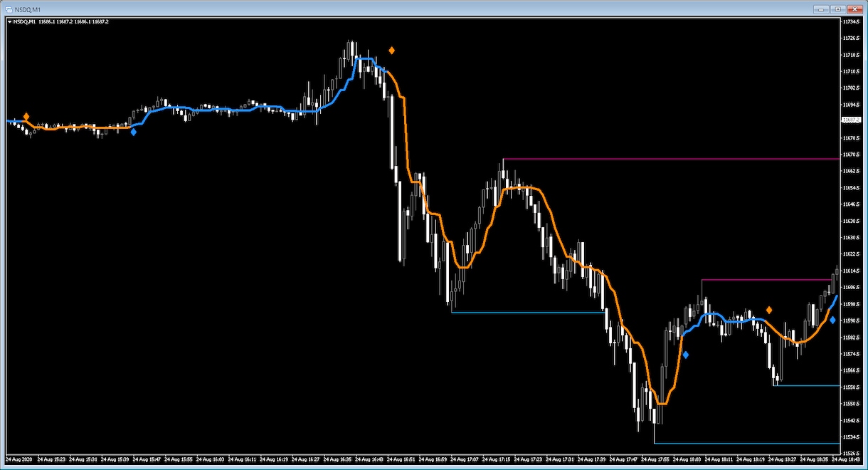Select the orange diamond marker above the price peak
Viewport: 868px width, 470px height.
click(x=391, y=51)
